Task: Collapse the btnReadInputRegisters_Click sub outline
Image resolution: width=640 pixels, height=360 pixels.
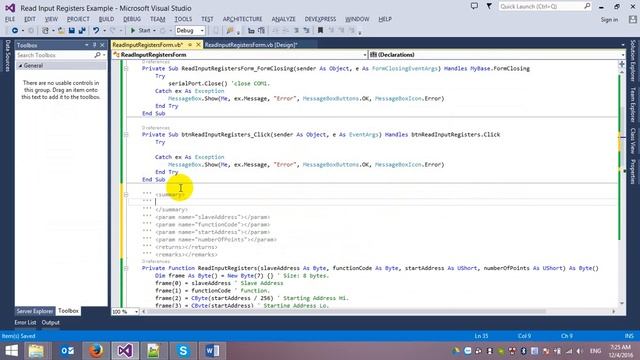Action: [126, 135]
